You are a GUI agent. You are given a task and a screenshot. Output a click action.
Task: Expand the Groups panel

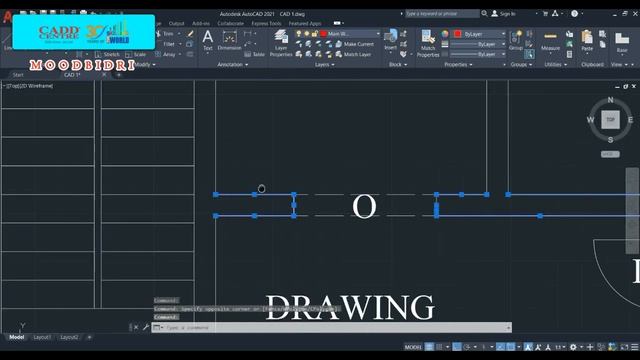(x=521, y=64)
